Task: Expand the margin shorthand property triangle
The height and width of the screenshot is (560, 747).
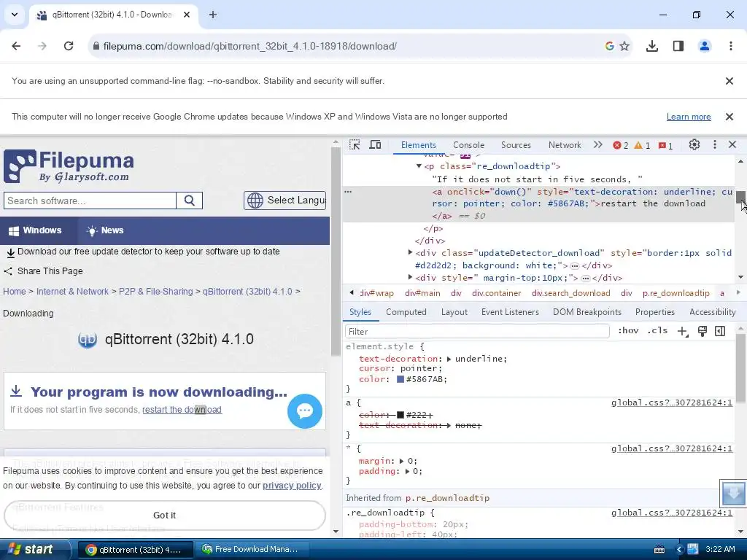Action: pyautogui.click(x=402, y=461)
